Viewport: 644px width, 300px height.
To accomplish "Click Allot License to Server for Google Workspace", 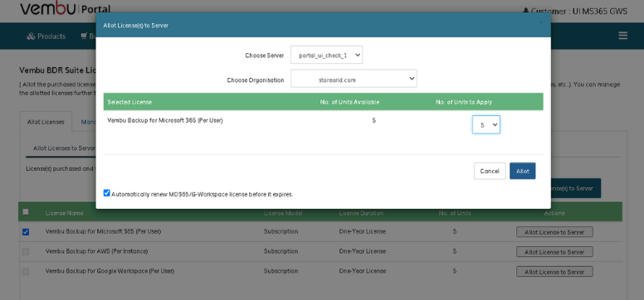I will click(x=554, y=272).
